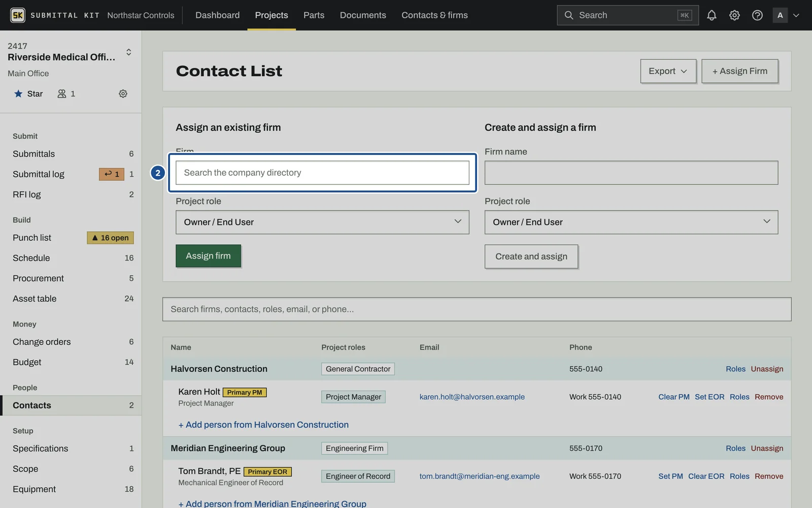
Task: Click the 16 open punch list badge
Action: pyautogui.click(x=110, y=238)
